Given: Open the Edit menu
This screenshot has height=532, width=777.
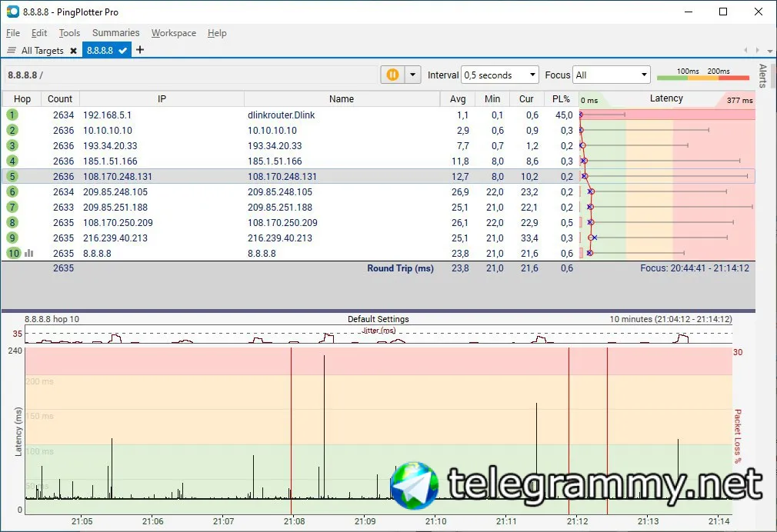Looking at the screenshot, I should coord(39,33).
